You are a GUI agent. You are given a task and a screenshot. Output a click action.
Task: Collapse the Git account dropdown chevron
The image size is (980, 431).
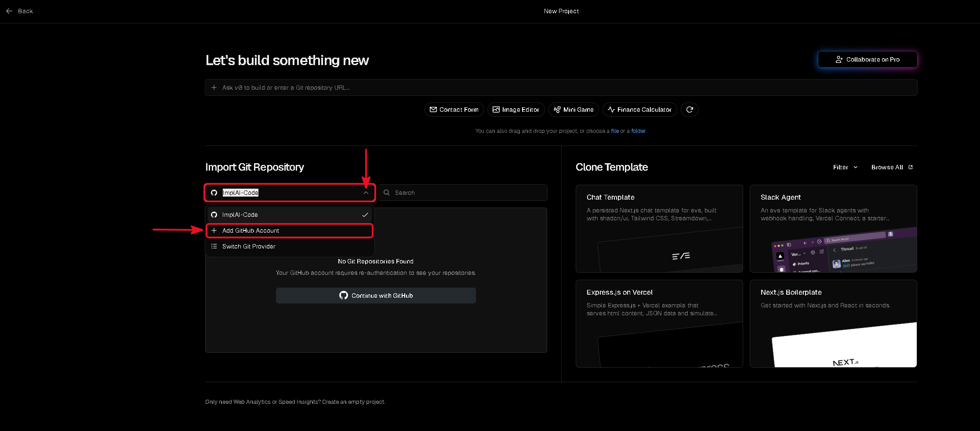(366, 193)
